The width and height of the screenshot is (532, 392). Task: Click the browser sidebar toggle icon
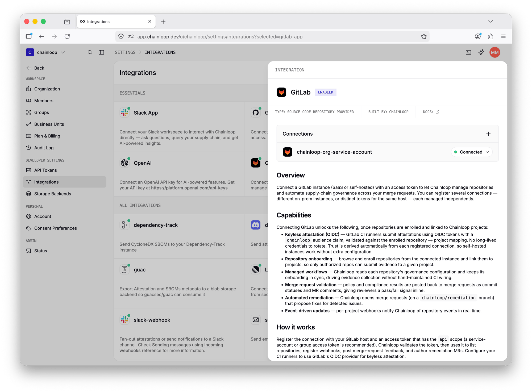click(x=29, y=36)
